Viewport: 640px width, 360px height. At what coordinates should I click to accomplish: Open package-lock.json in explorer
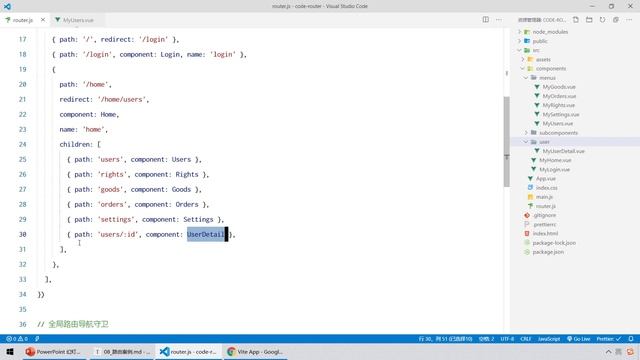(554, 243)
